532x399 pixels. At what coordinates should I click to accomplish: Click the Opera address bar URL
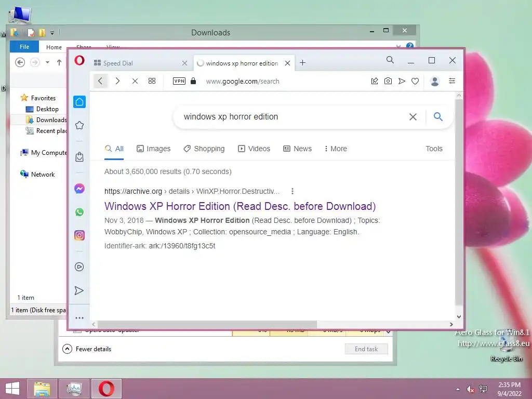point(243,82)
